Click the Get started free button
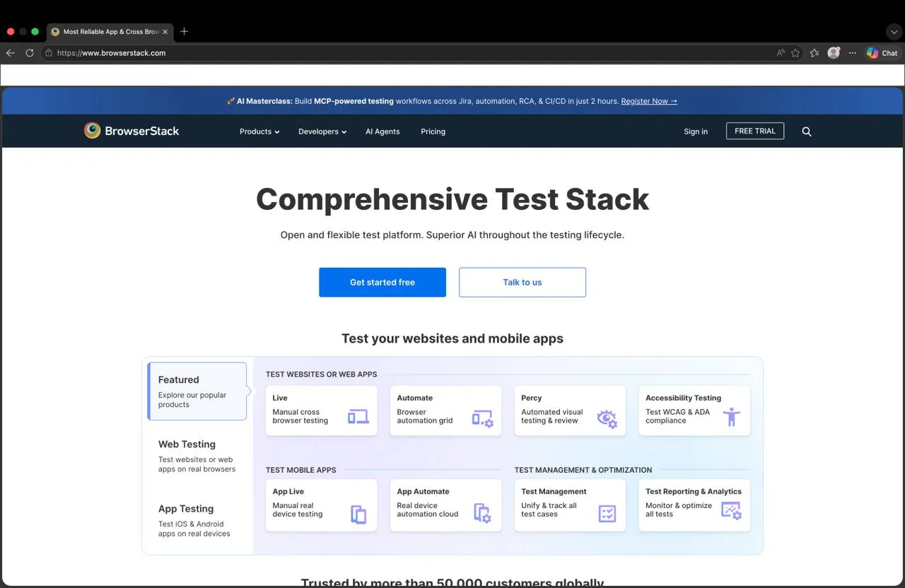 pyautogui.click(x=383, y=282)
